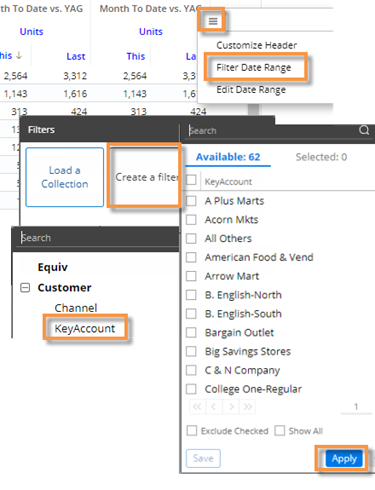Tick the Bargain Outlet checkbox
Image resolution: width=375 pixels, height=490 pixels.
click(x=191, y=332)
